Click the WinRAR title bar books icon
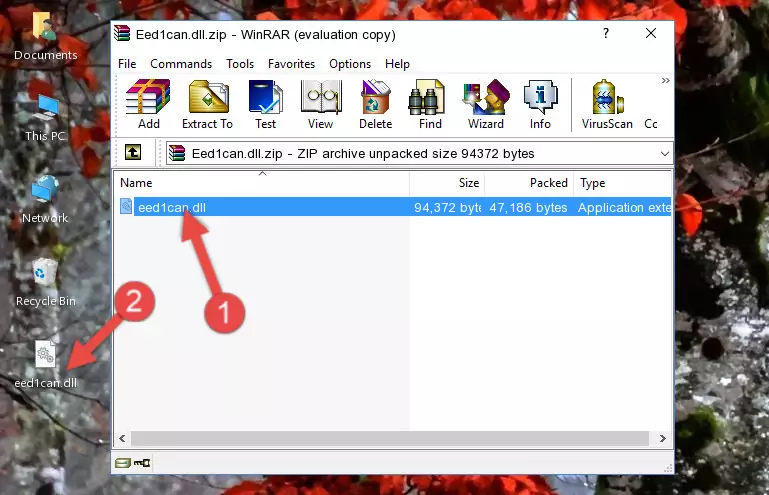 pos(123,34)
